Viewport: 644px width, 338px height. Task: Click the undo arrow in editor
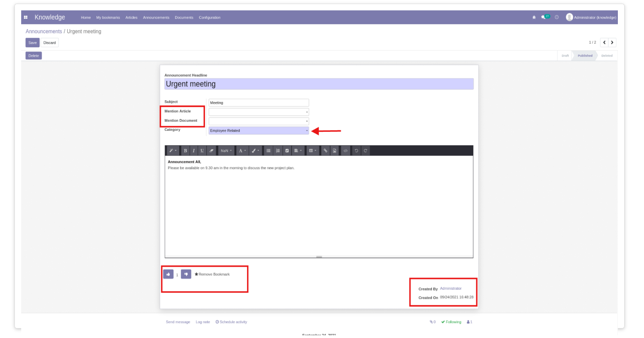(356, 151)
